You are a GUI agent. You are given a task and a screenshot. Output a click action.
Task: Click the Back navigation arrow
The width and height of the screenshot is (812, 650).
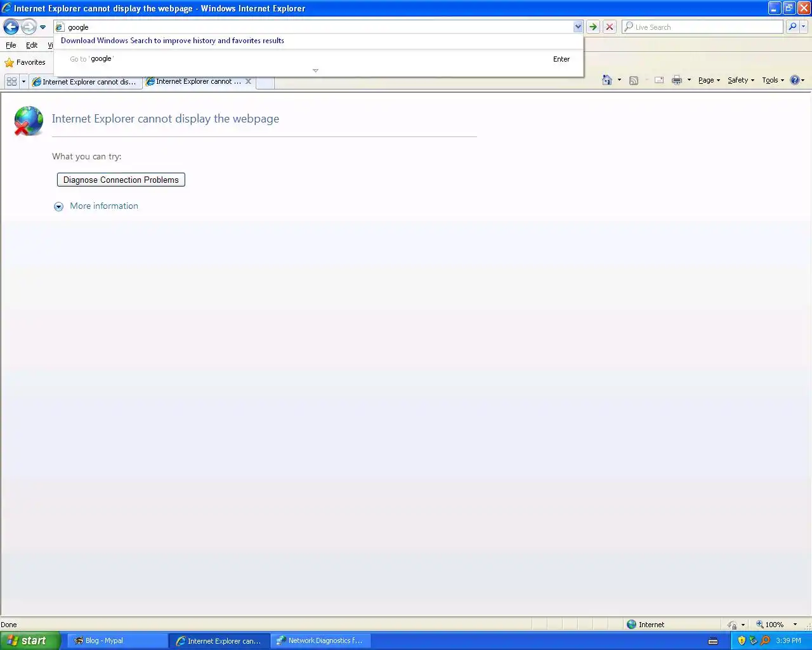(x=11, y=27)
